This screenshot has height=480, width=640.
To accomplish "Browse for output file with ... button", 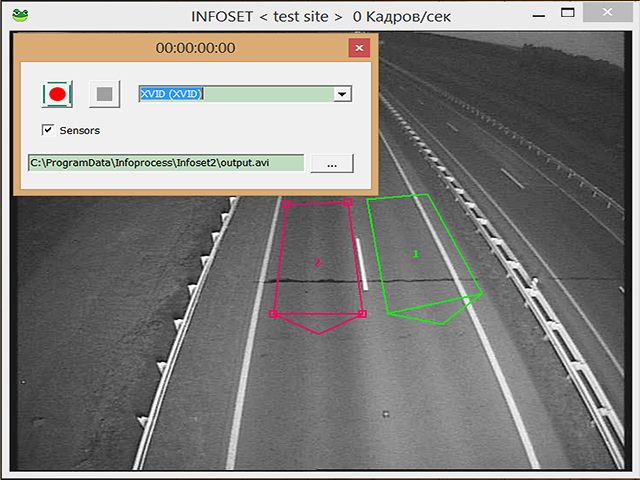I will coord(332,163).
